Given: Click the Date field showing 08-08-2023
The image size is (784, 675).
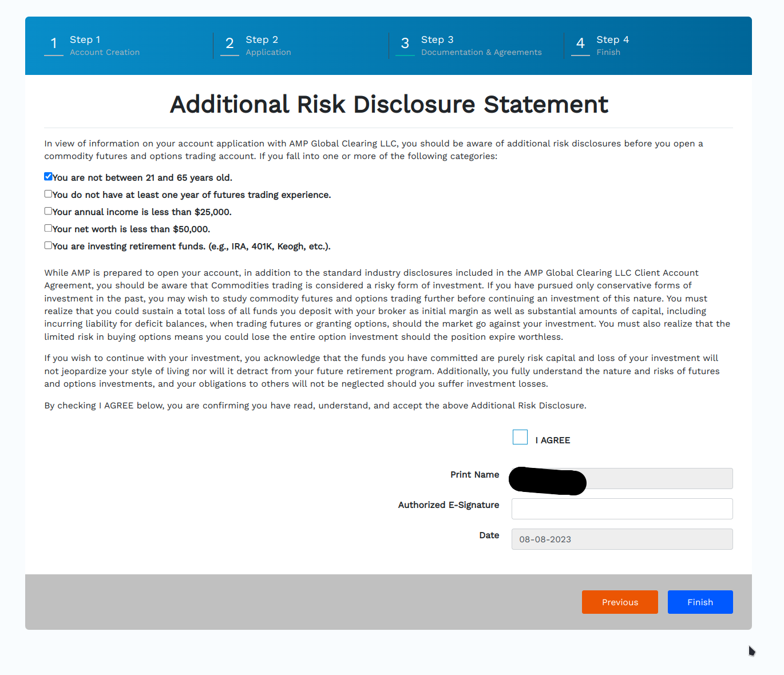Looking at the screenshot, I should (622, 539).
